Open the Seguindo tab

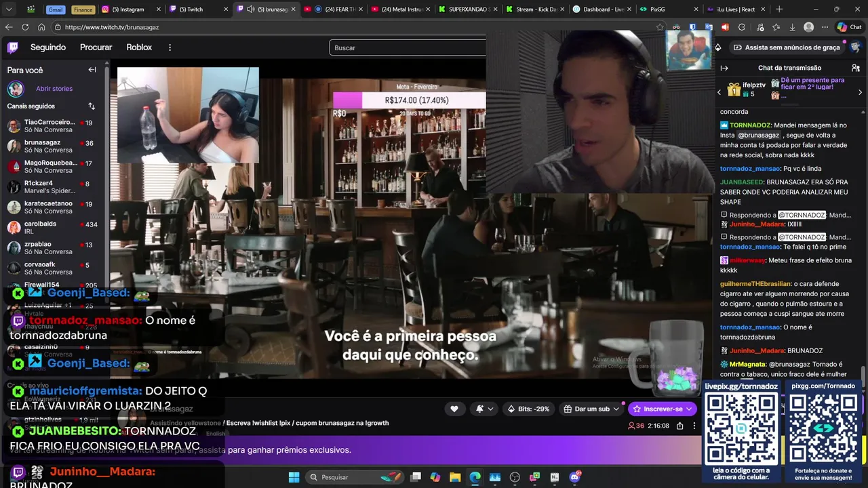pyautogui.click(x=48, y=47)
